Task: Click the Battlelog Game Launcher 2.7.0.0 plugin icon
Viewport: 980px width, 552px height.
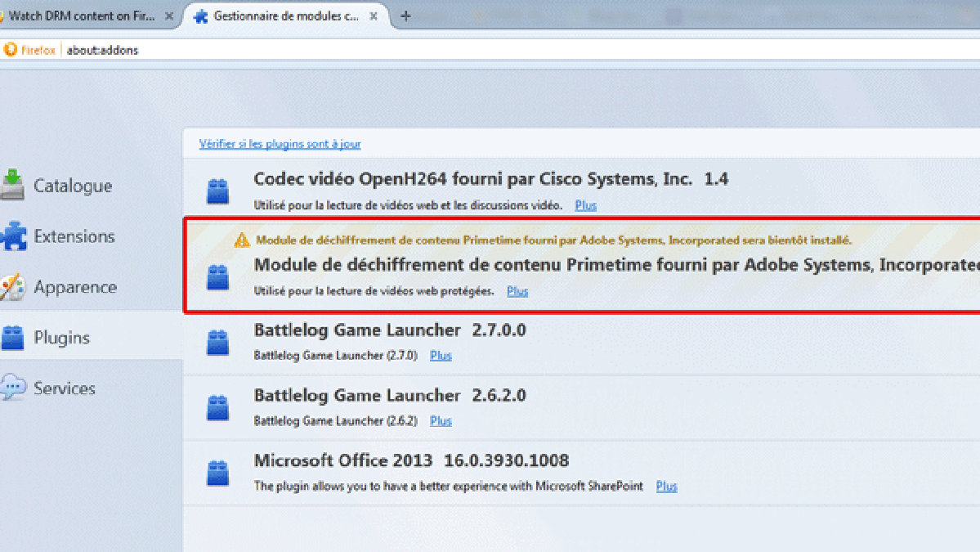Action: [x=217, y=342]
